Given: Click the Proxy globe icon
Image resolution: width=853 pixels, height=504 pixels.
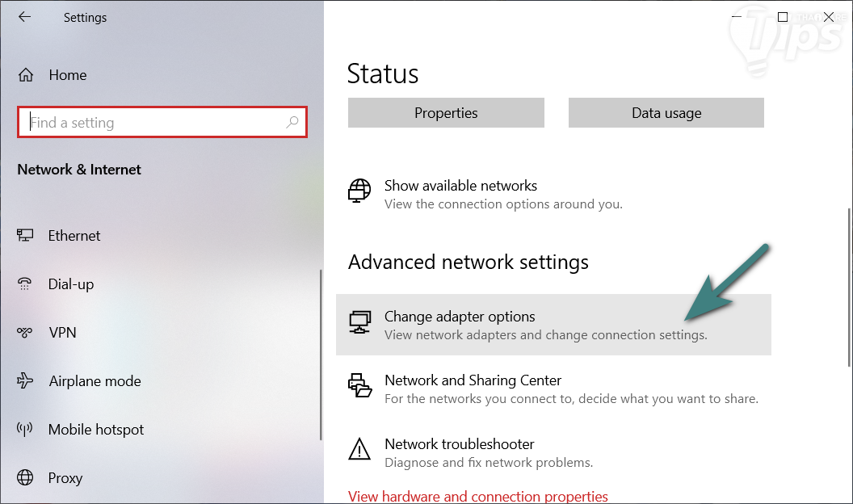Looking at the screenshot, I should coord(26,478).
